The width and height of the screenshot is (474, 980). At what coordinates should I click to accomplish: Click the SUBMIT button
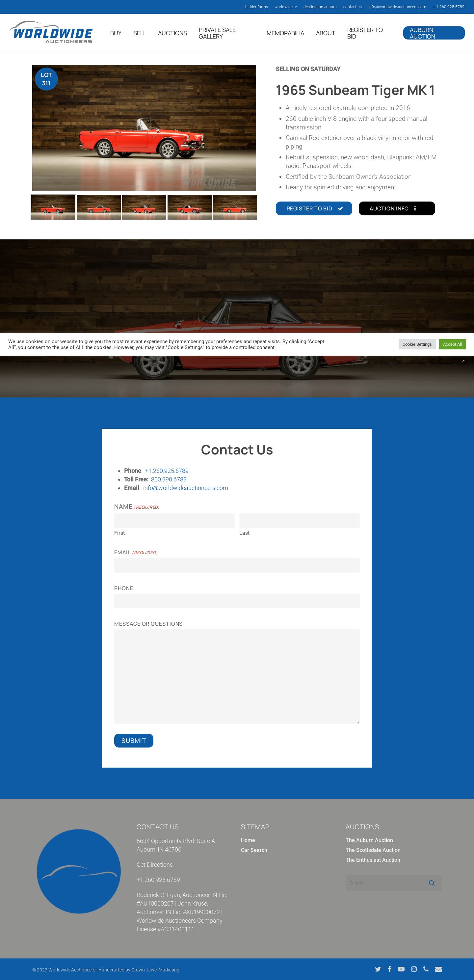134,741
